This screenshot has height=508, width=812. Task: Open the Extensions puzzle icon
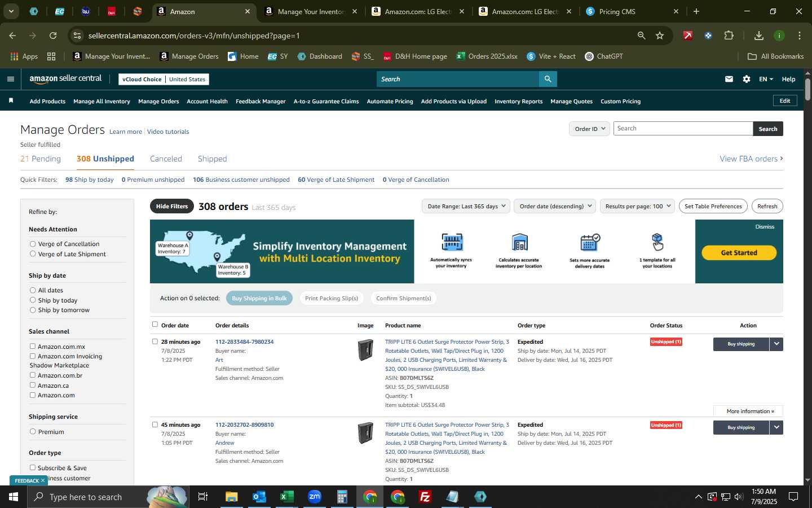pyautogui.click(x=729, y=36)
